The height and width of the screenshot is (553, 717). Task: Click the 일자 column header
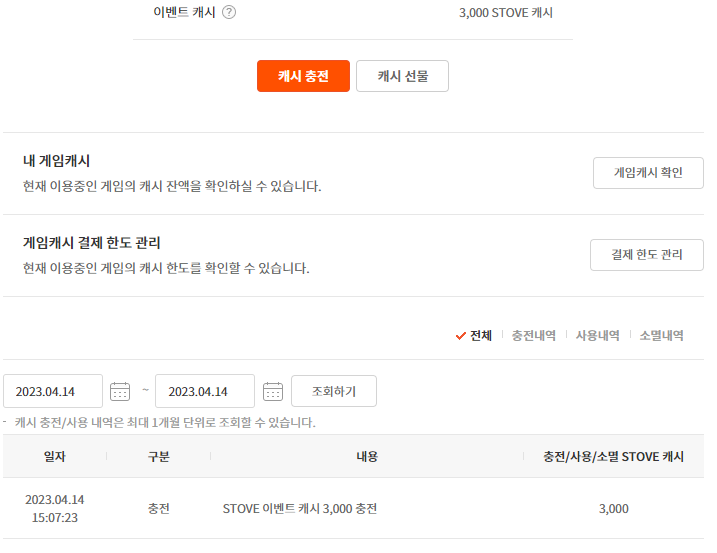tap(54, 456)
